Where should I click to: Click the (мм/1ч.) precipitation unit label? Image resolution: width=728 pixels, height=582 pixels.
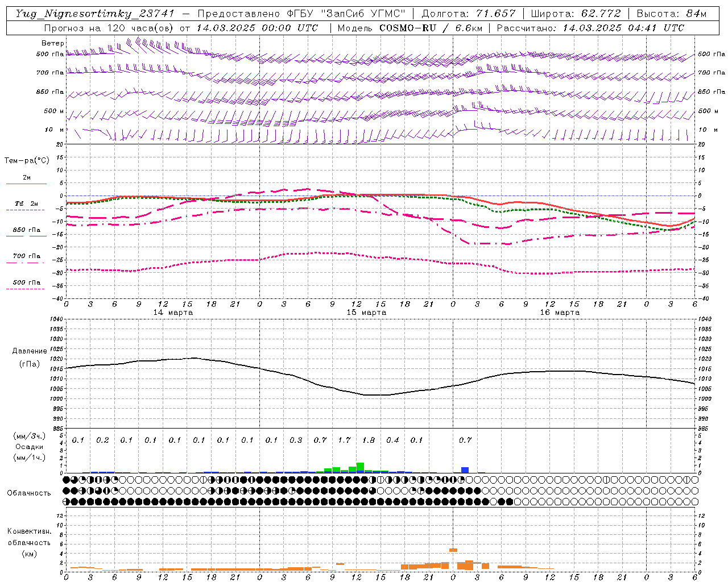30,458
